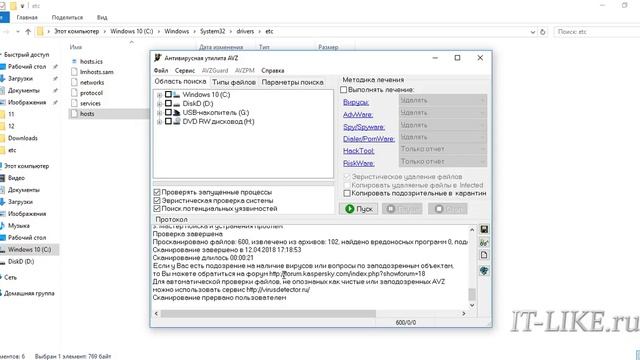The height and width of the screenshot is (360, 640).
Task: Expand the USB-накопитель (G:) tree node
Action: (160, 113)
